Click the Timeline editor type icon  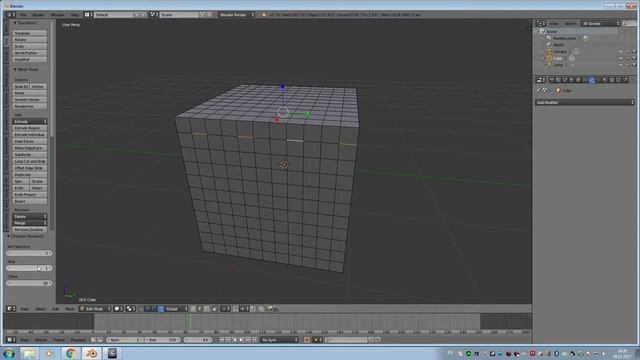(11, 340)
